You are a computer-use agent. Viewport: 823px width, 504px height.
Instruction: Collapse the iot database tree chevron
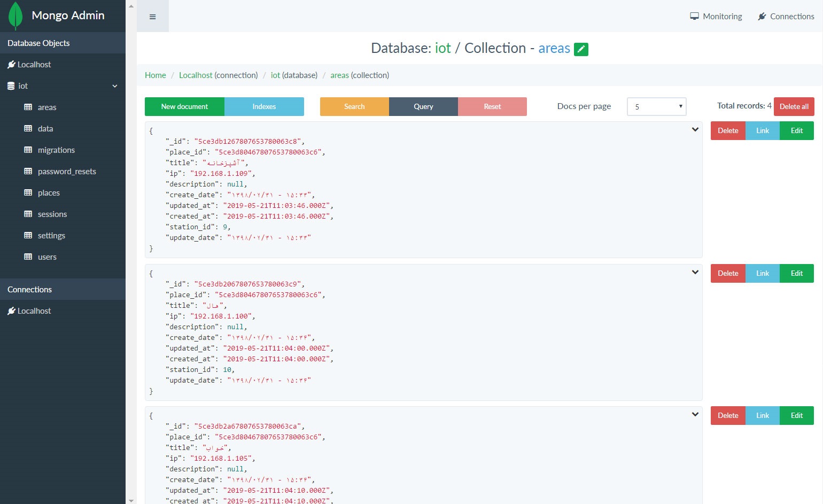[x=114, y=86]
